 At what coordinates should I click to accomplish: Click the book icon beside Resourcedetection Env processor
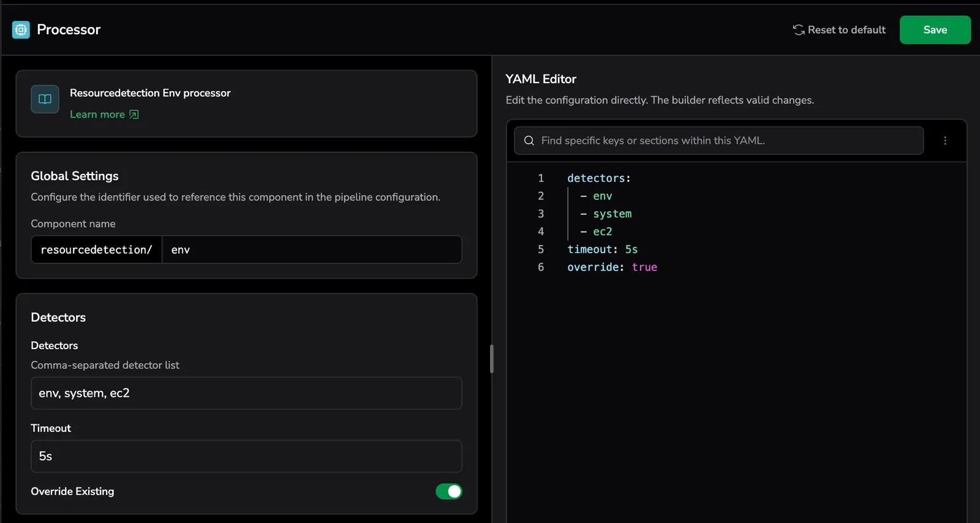[x=45, y=99]
